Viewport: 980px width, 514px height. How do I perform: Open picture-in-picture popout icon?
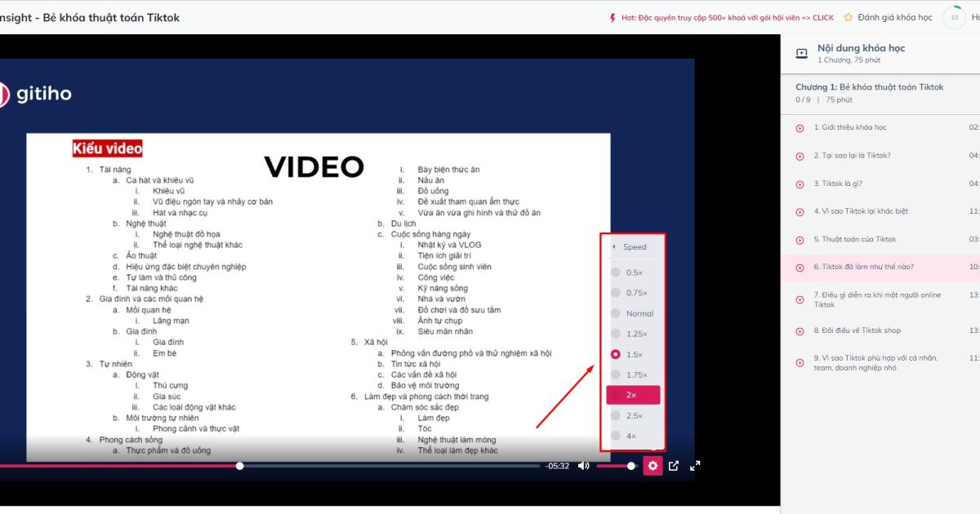tap(674, 466)
